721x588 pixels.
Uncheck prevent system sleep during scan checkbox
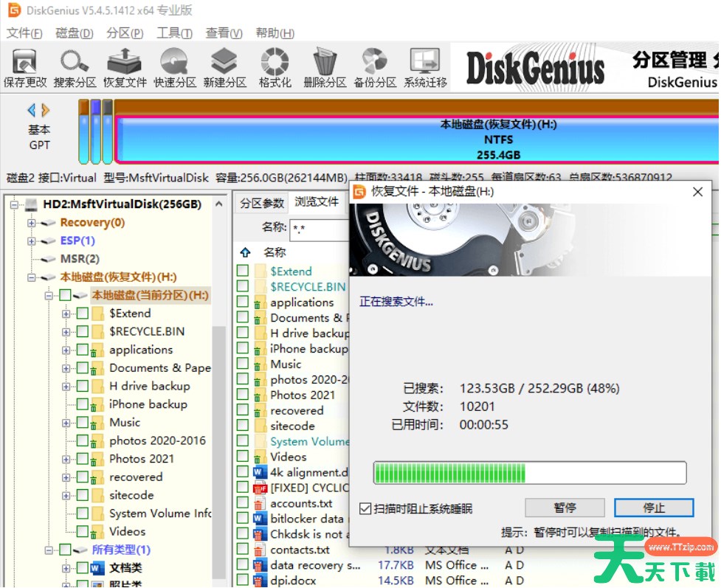[x=365, y=509]
